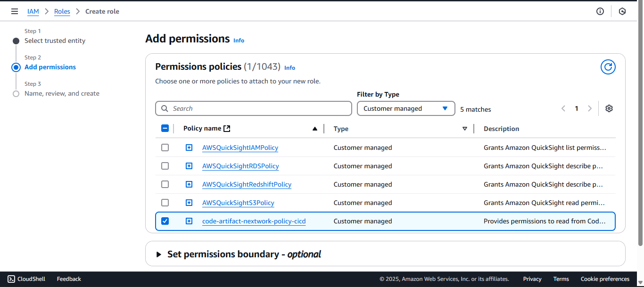This screenshot has width=644, height=287.
Task: Expand code-artifact-nextwork-policy-cicd row details
Action: (x=189, y=221)
